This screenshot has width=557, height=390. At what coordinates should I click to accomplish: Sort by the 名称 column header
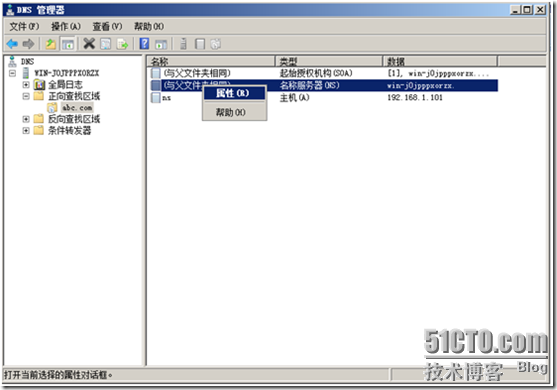(x=211, y=61)
